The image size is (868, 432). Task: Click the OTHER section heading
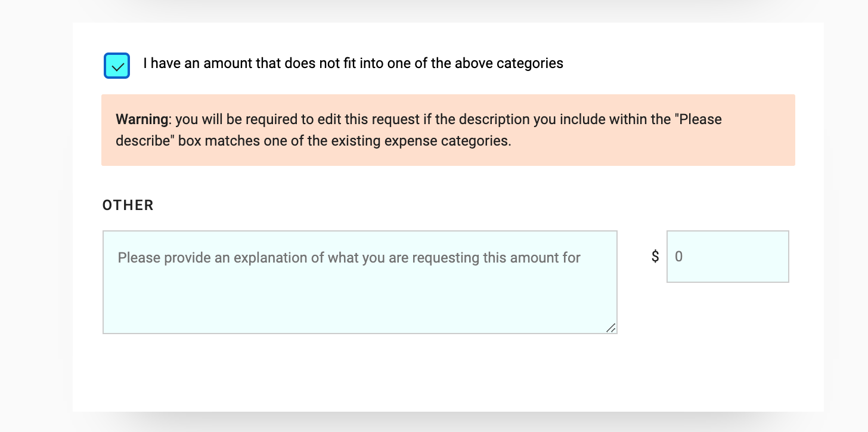128,205
